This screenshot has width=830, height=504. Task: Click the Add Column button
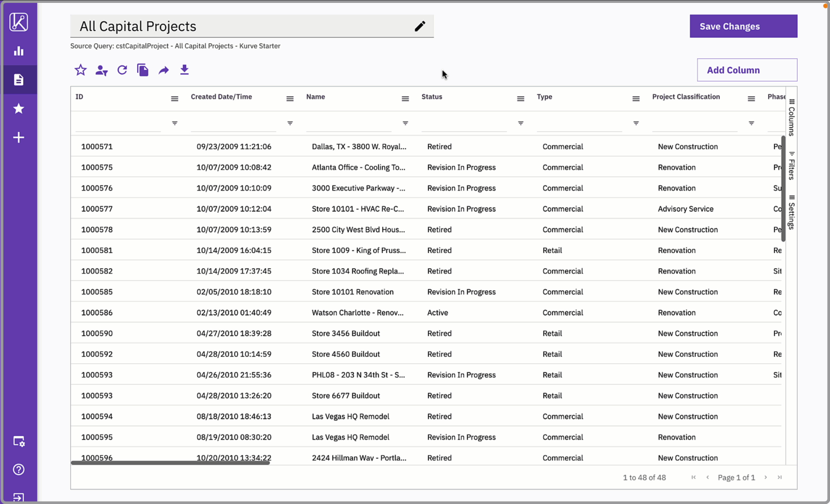(x=747, y=70)
